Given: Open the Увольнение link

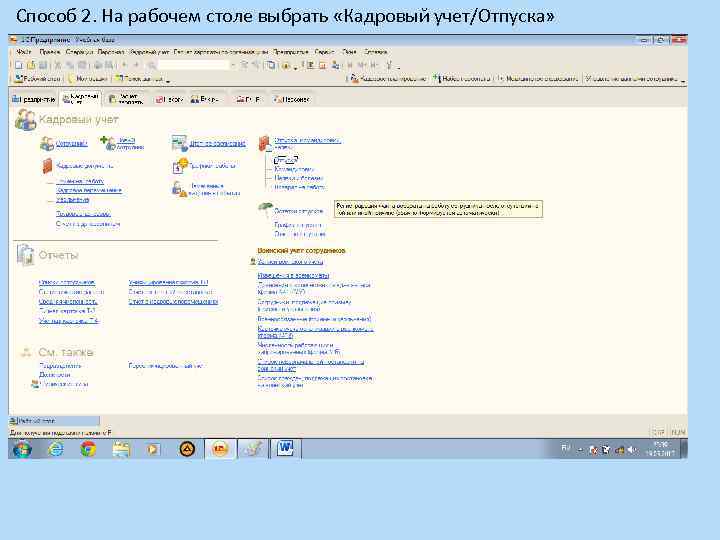Looking at the screenshot, I should pyautogui.click(x=73, y=199).
